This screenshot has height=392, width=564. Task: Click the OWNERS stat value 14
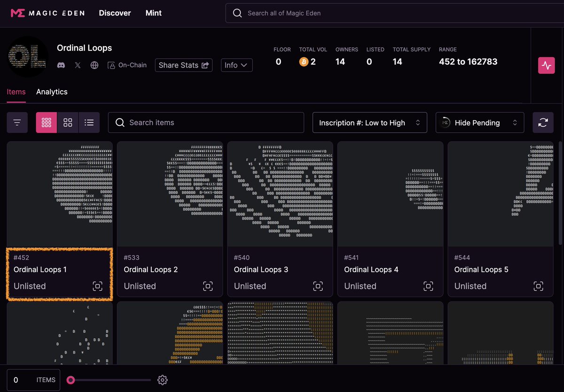(x=340, y=61)
